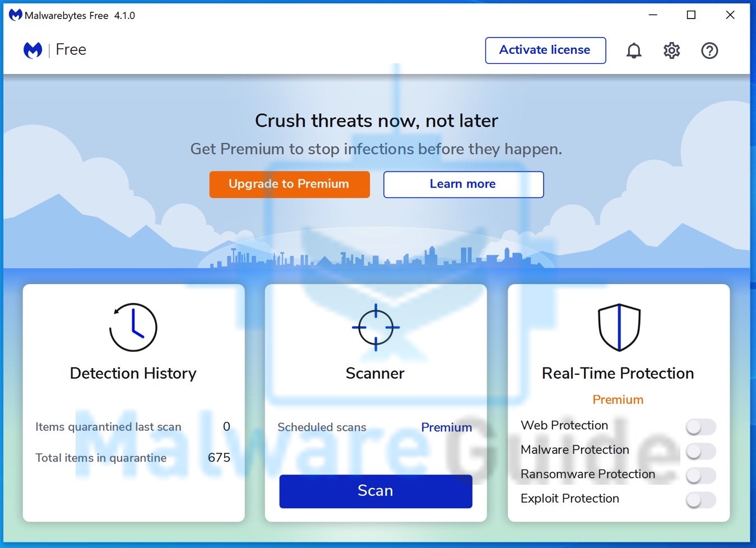The height and width of the screenshot is (548, 756).
Task: Click the Web Protection label
Action: point(564,425)
